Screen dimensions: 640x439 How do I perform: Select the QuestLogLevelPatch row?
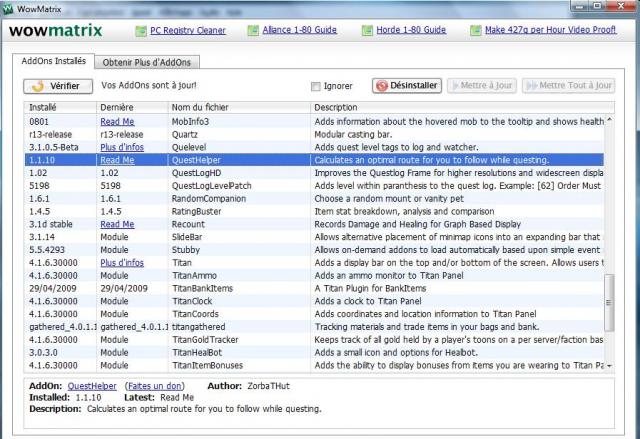coord(314,186)
